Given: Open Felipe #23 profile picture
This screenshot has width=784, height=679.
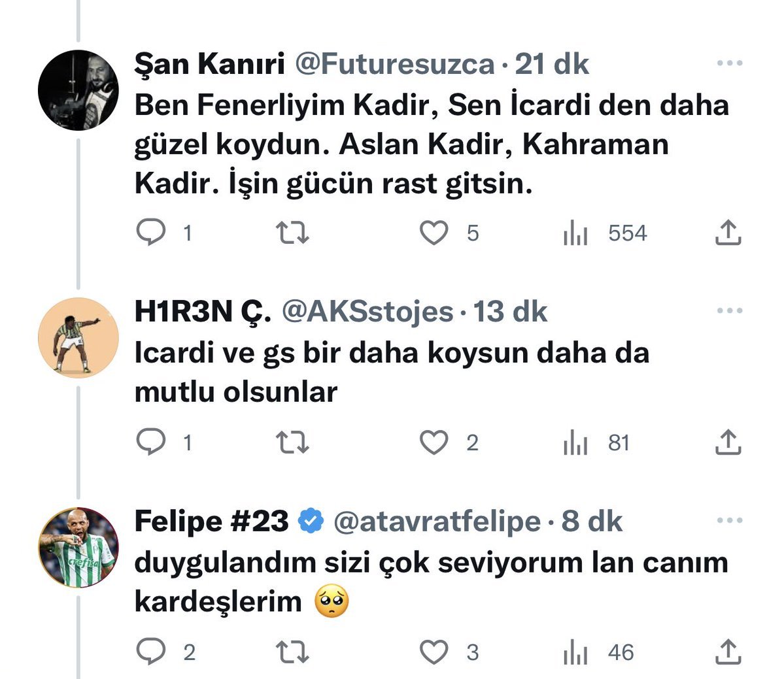Looking at the screenshot, I should coord(78,548).
